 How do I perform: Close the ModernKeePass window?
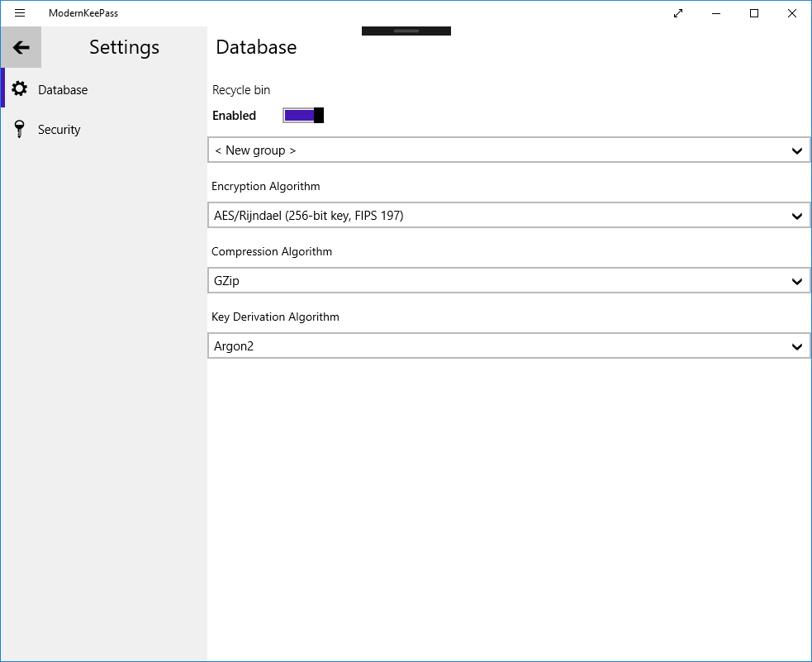(x=791, y=13)
